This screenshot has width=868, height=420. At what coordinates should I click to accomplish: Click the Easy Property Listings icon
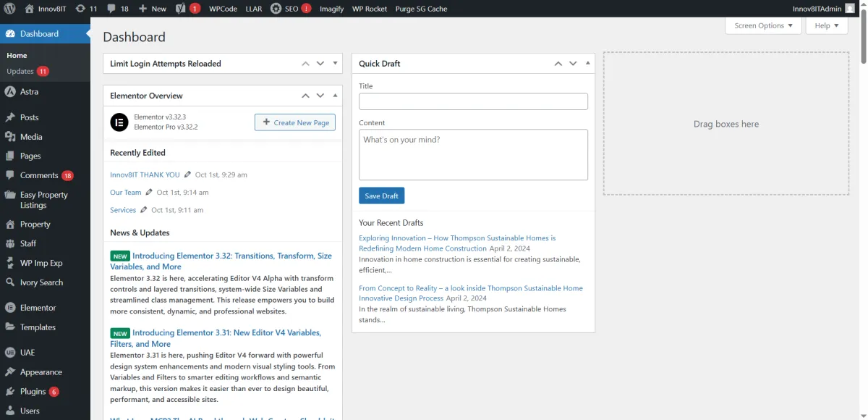click(x=10, y=195)
